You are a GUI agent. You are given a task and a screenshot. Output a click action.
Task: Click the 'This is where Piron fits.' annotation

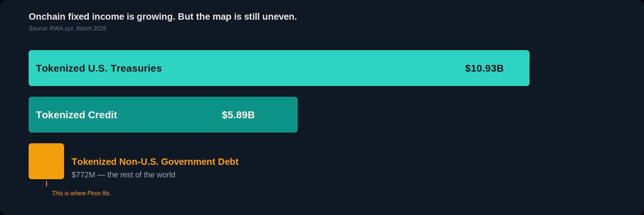[x=81, y=193]
